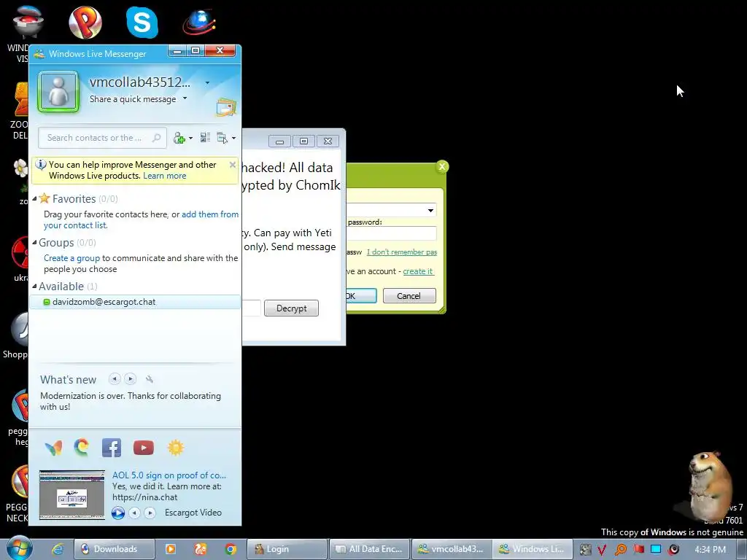Viewport: 747px width, 560px height.
Task: Click the green status icon beside davidzomb@escargot.chat
Action: click(x=47, y=302)
